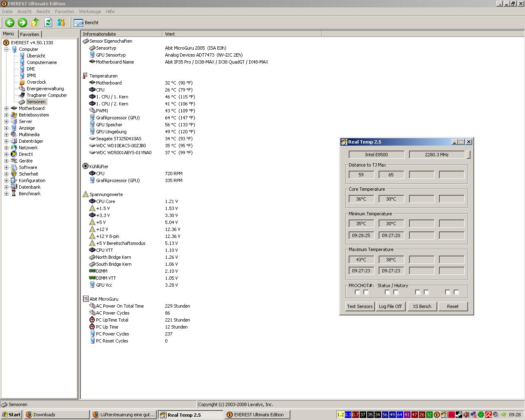Image resolution: width=525 pixels, height=420 pixels.
Task: Click the NVIDIA tray icon
Action: (503, 415)
